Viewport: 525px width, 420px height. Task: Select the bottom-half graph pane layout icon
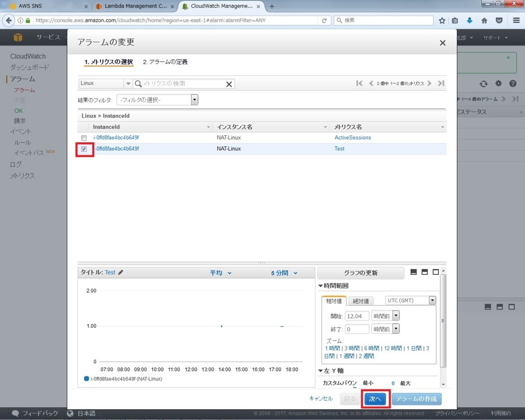tap(414, 272)
